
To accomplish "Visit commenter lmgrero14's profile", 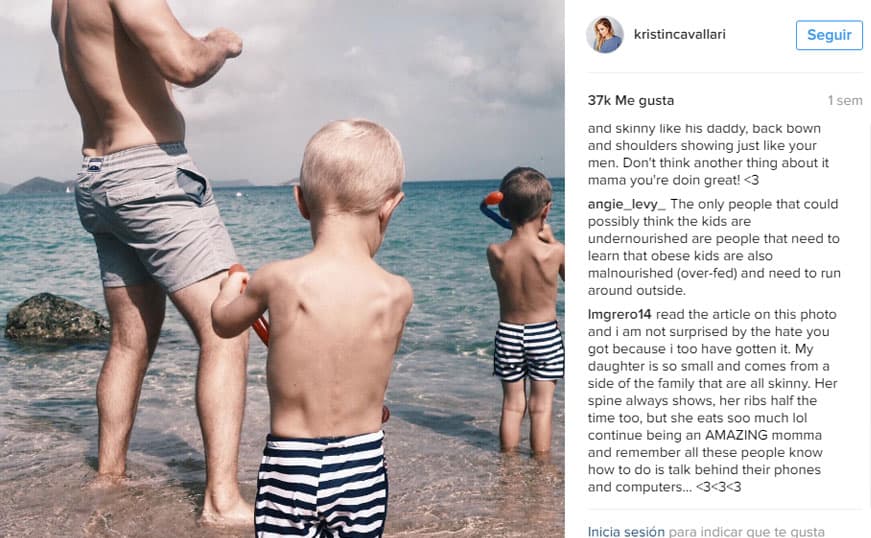I will point(619,314).
